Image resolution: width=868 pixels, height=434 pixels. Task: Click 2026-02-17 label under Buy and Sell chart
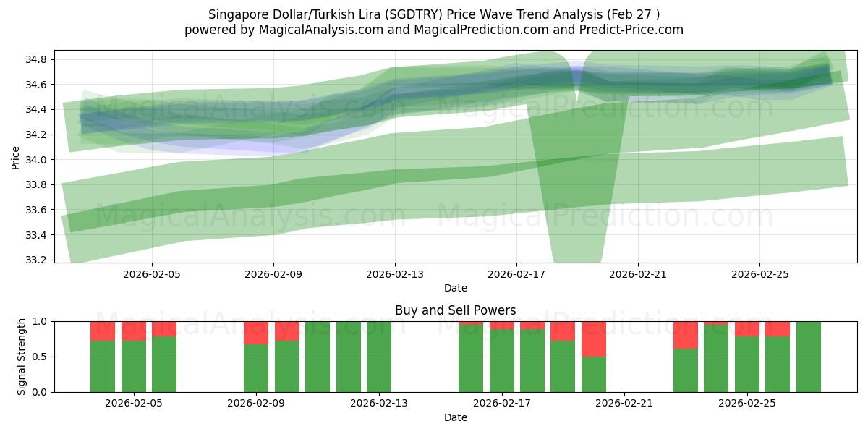[x=501, y=404]
